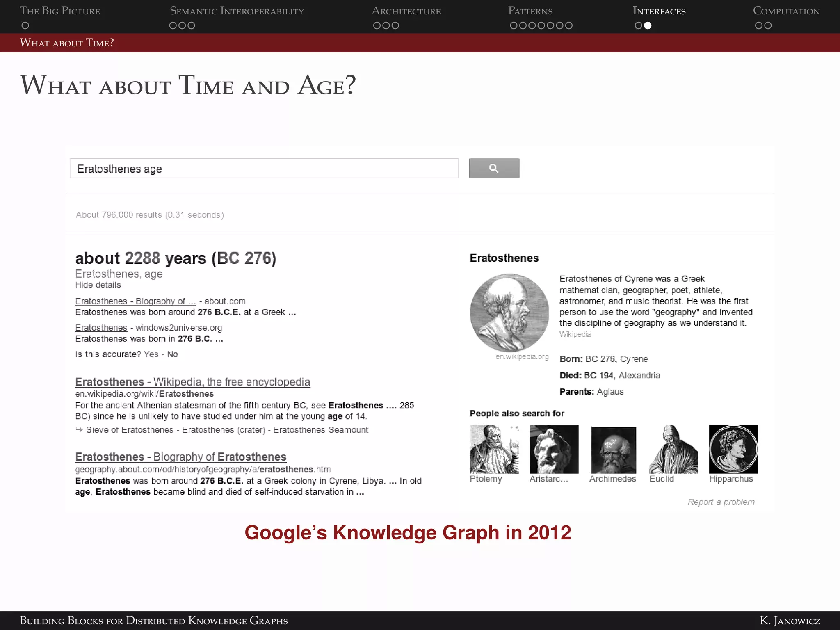Viewport: 840px width, 630px height.
Task: Click the Eratosthenes portrait image
Action: 509,313
